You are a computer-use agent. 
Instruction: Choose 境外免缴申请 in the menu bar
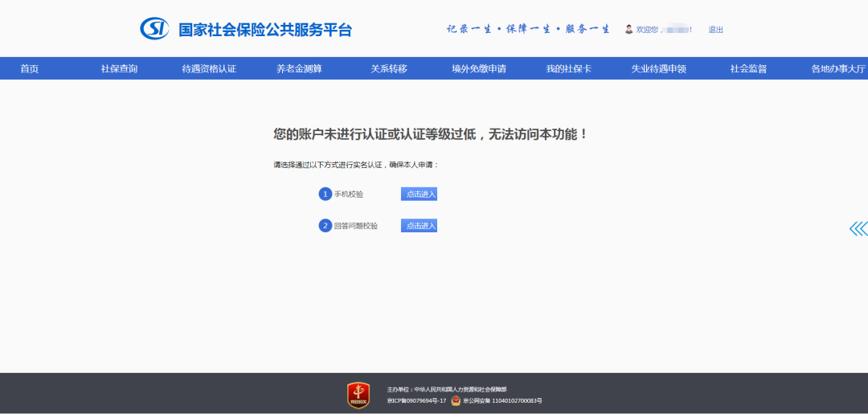pyautogui.click(x=479, y=69)
